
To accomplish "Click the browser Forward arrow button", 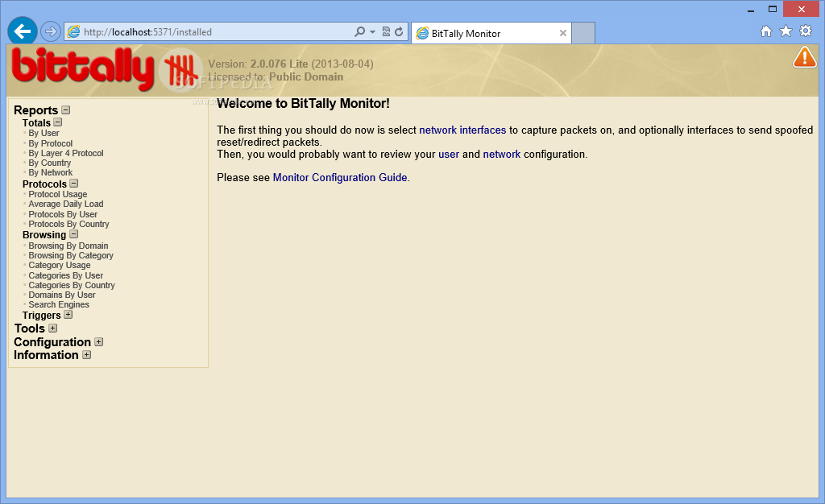I will point(51,31).
